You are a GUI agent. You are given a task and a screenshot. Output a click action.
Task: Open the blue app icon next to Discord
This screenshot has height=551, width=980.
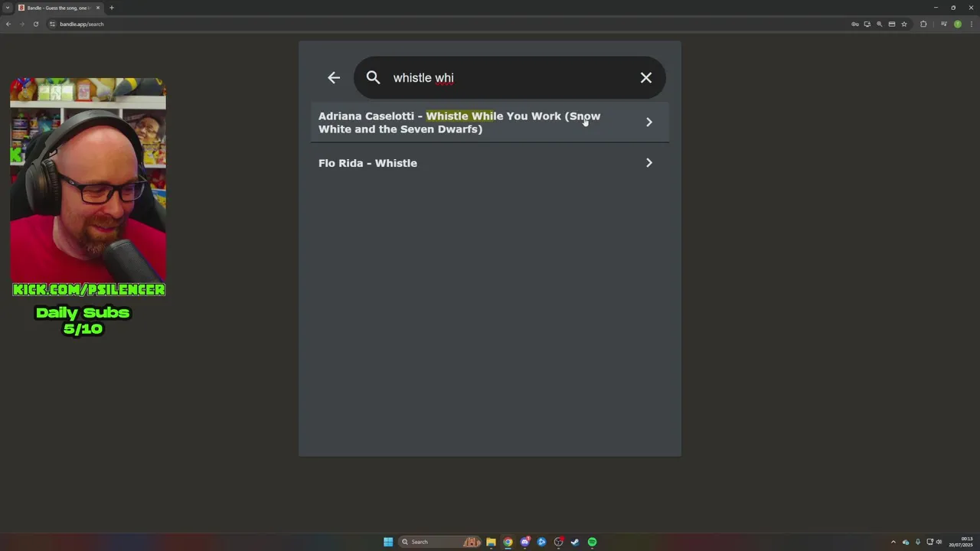(541, 542)
